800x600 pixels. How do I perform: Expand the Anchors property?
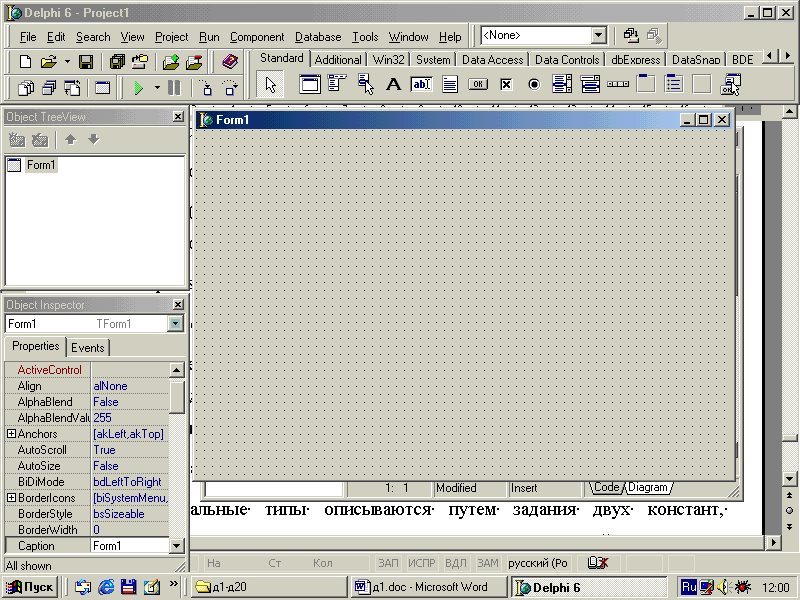point(11,434)
